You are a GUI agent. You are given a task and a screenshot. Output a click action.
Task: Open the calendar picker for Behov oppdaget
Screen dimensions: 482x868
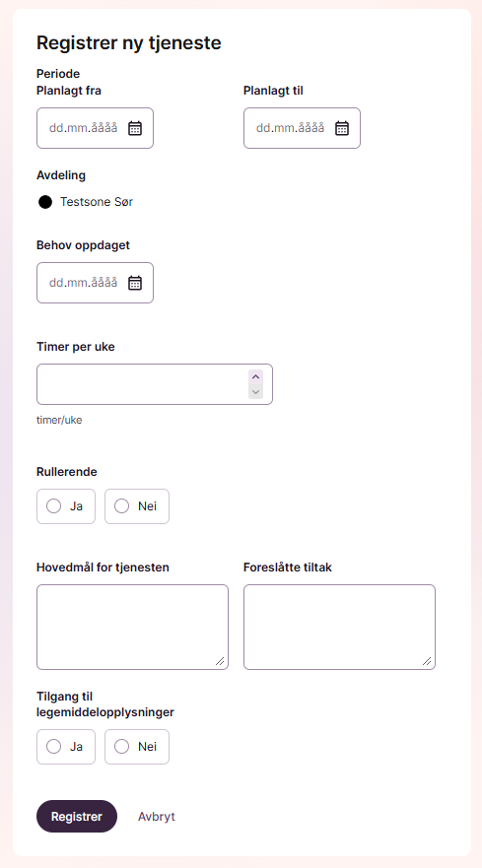pos(135,283)
